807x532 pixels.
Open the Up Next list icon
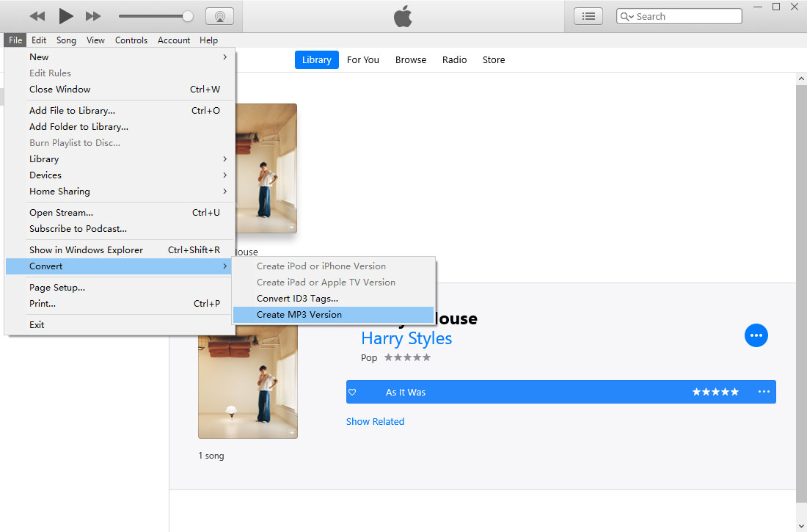(588, 16)
